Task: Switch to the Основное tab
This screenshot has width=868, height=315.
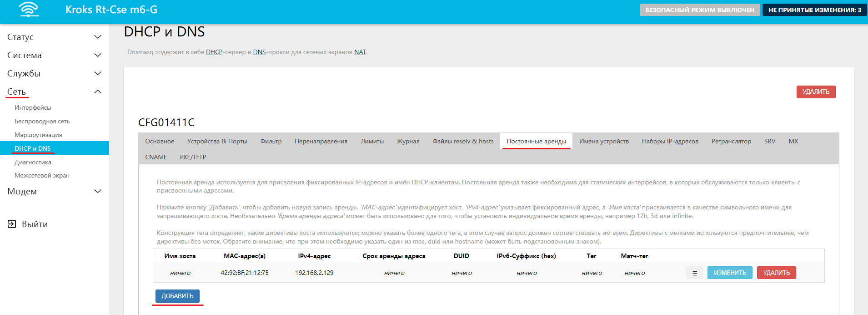Action: tap(160, 141)
